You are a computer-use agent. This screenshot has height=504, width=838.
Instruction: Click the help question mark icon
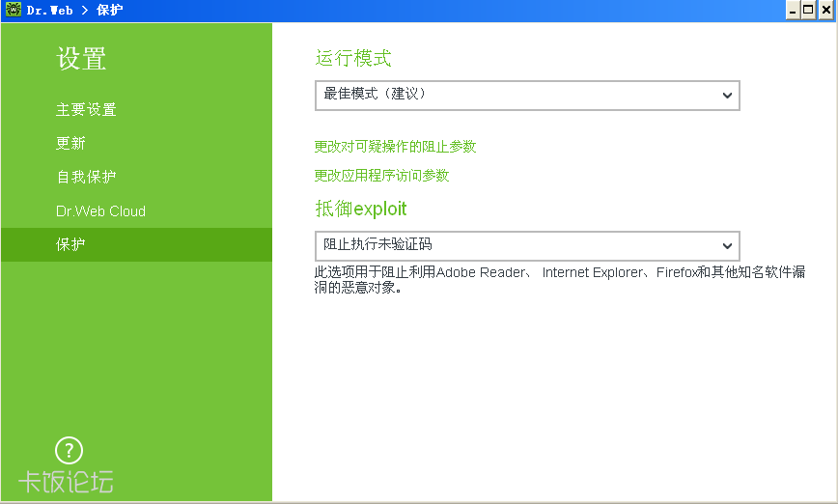pos(69,451)
